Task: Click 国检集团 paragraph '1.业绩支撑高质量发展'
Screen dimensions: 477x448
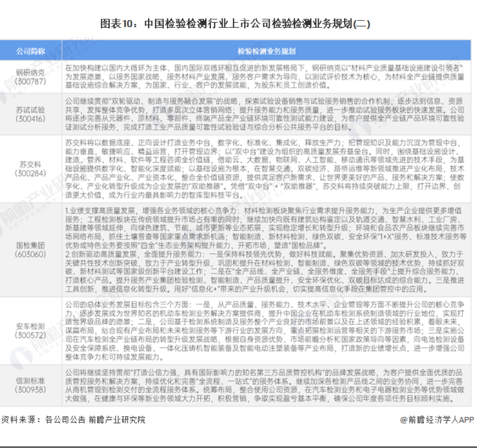Action: (266, 227)
